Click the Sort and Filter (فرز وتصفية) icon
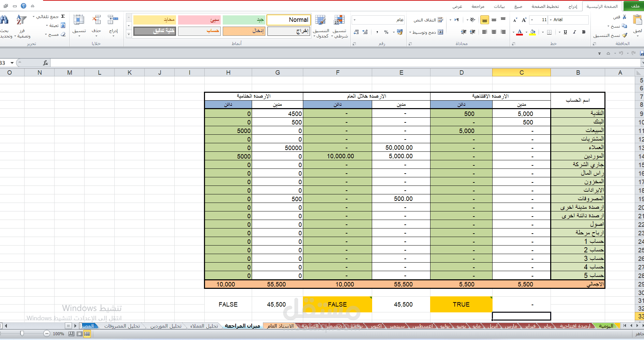Viewport: 644px width, 340px height. pos(21,20)
